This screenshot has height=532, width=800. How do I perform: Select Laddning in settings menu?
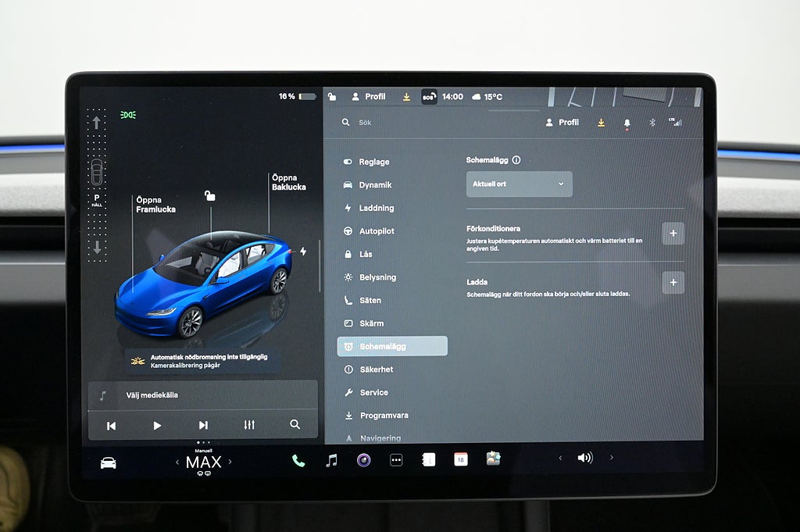pos(376,208)
